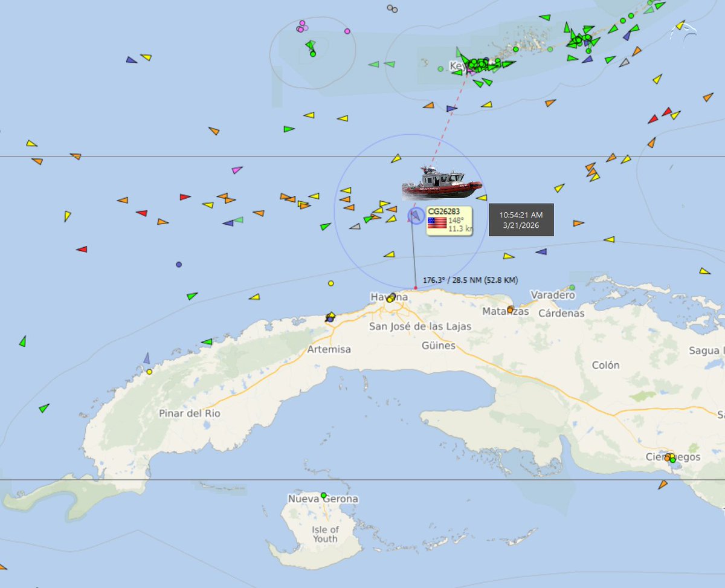Screen dimensions: 725x588
Task: Click the San José de las Lajas label
Action: [x=420, y=326]
